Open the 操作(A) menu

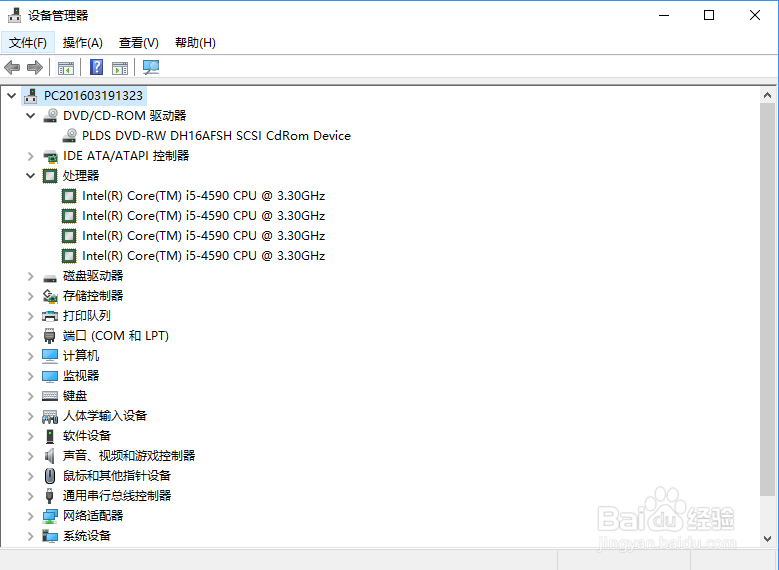pos(82,43)
